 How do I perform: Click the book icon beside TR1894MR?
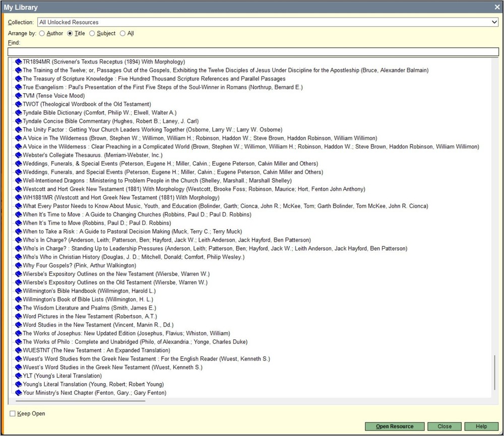[19, 61]
